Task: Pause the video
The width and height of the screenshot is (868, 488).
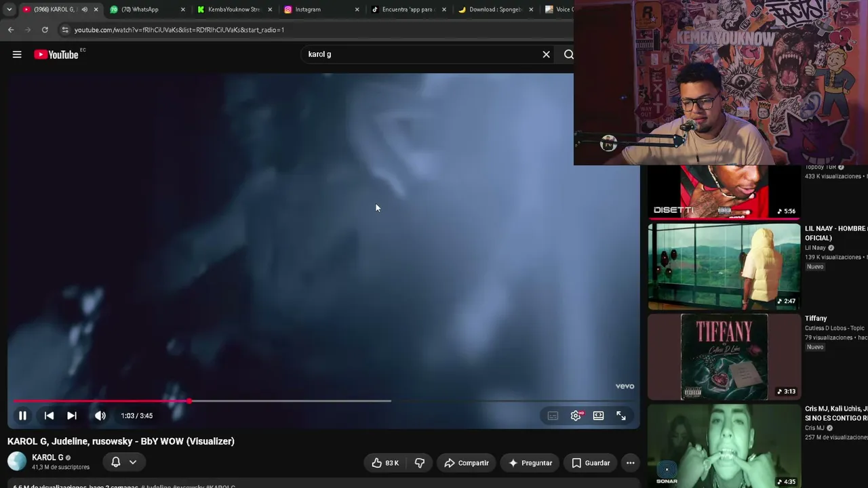Action: pyautogui.click(x=22, y=415)
